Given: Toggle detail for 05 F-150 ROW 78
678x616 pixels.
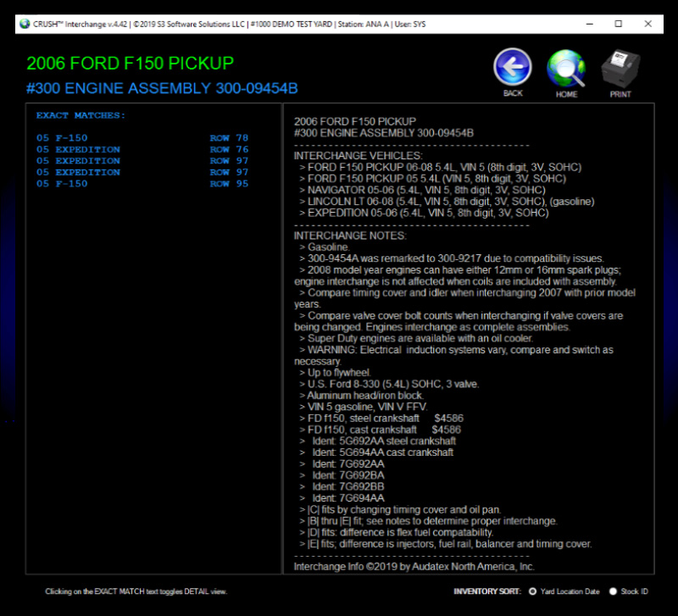Looking at the screenshot, I should [142, 138].
